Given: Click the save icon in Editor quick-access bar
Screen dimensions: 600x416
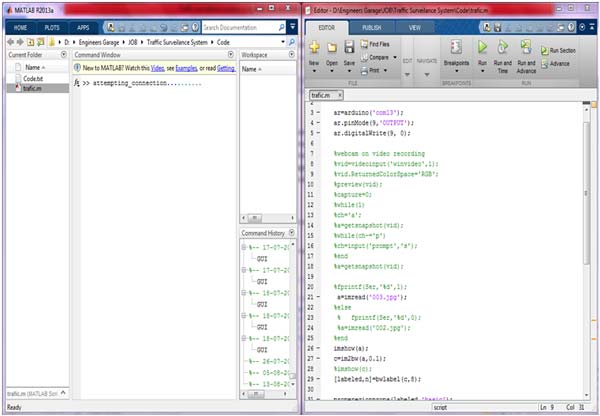Looking at the screenshot, I should point(497,27).
